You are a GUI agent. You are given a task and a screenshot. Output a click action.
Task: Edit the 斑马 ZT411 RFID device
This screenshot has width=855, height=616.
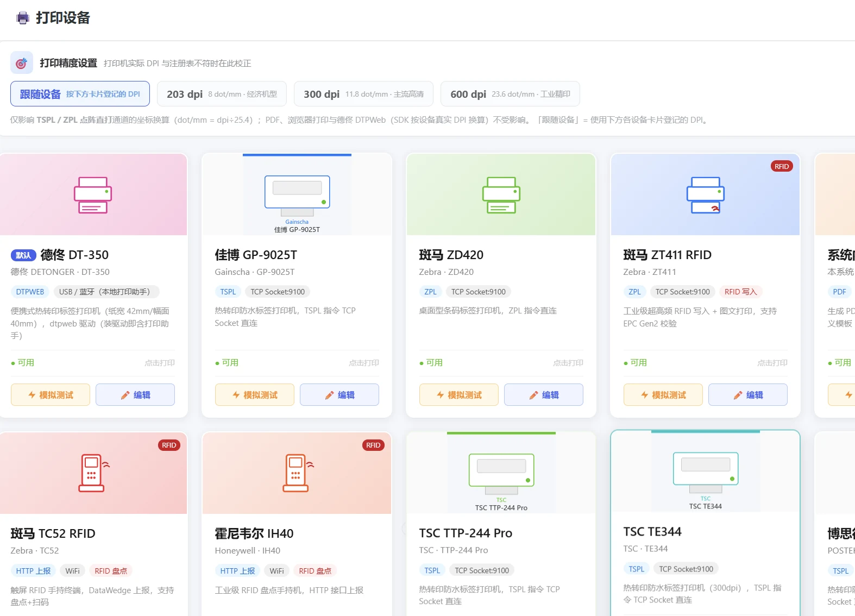click(x=748, y=395)
